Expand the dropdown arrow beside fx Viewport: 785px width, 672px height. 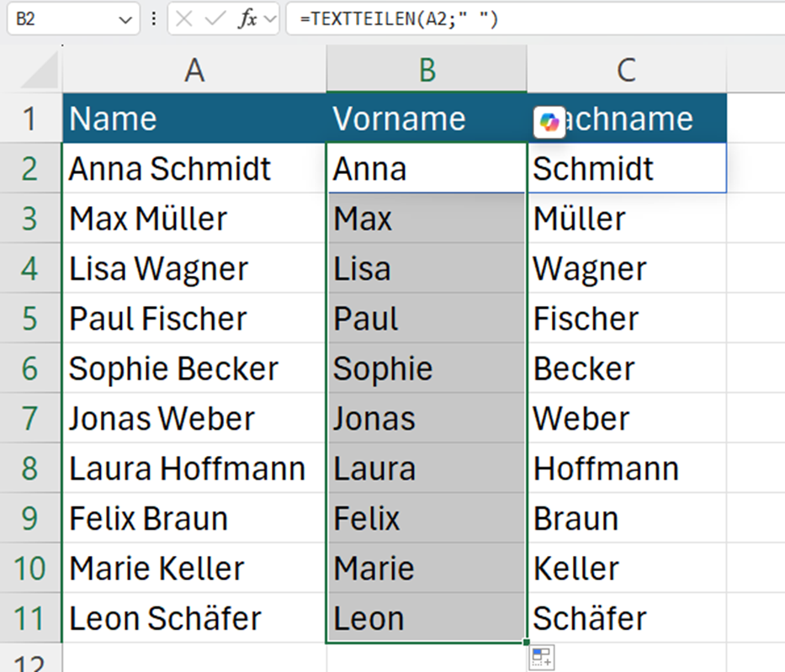pyautogui.click(x=270, y=19)
